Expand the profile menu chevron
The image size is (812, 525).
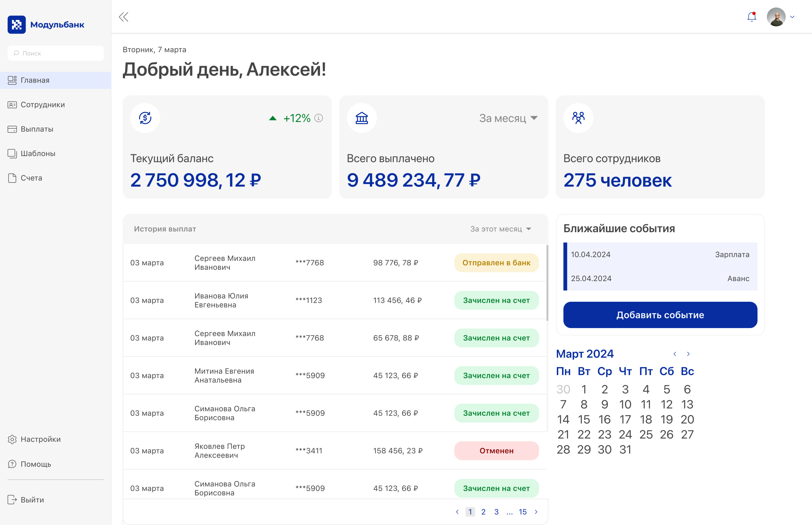(x=792, y=17)
